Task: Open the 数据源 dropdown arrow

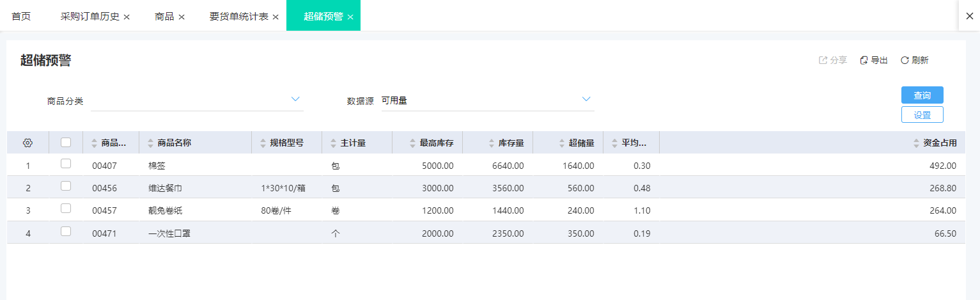Action: (586, 99)
